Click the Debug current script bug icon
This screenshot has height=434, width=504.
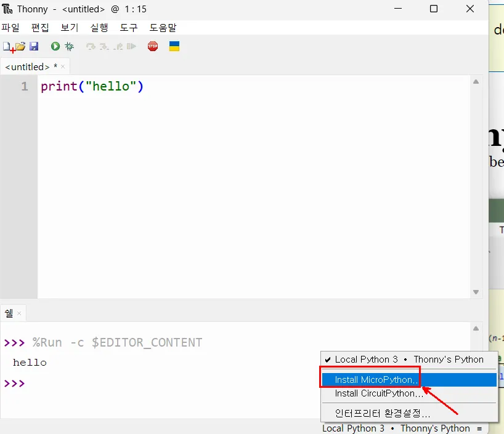pos(70,47)
